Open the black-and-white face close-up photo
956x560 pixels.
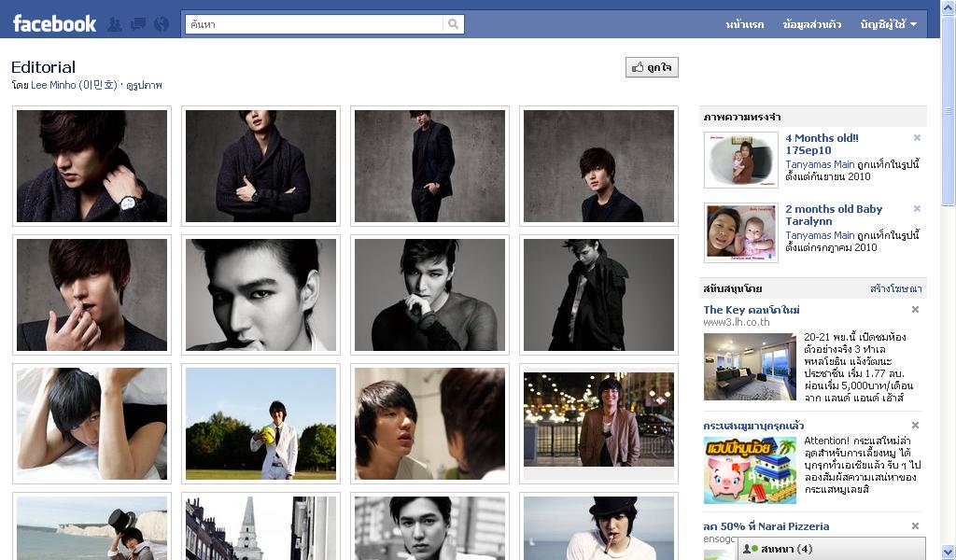coord(260,295)
